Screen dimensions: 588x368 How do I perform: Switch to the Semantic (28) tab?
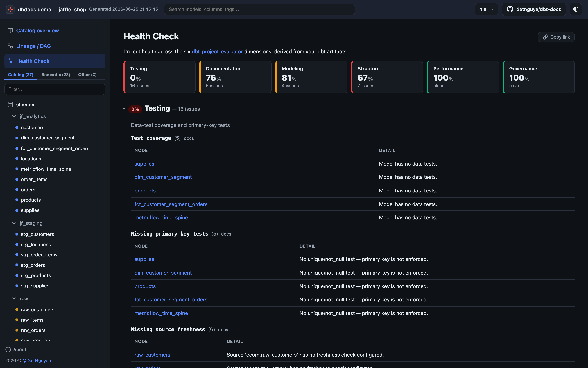[56, 75]
